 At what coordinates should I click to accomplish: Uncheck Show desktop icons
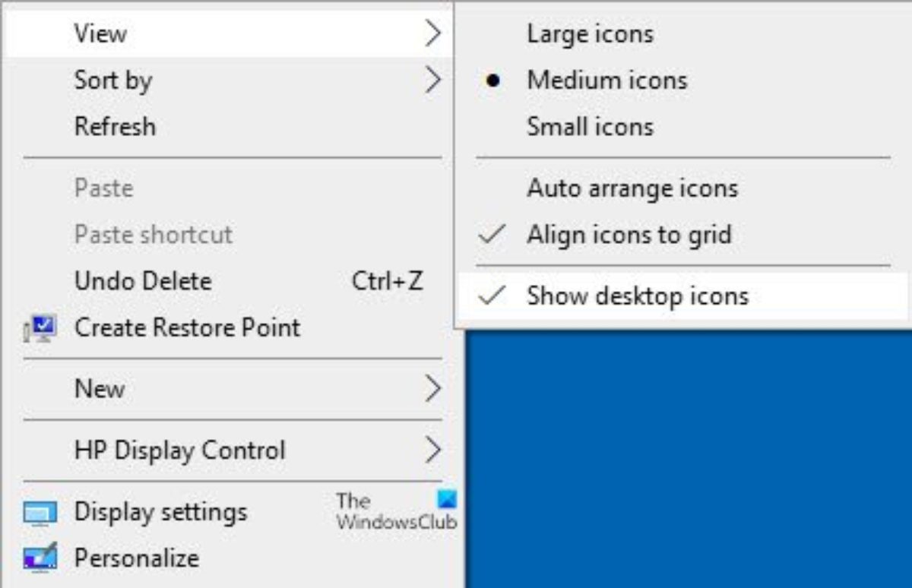[x=637, y=296]
